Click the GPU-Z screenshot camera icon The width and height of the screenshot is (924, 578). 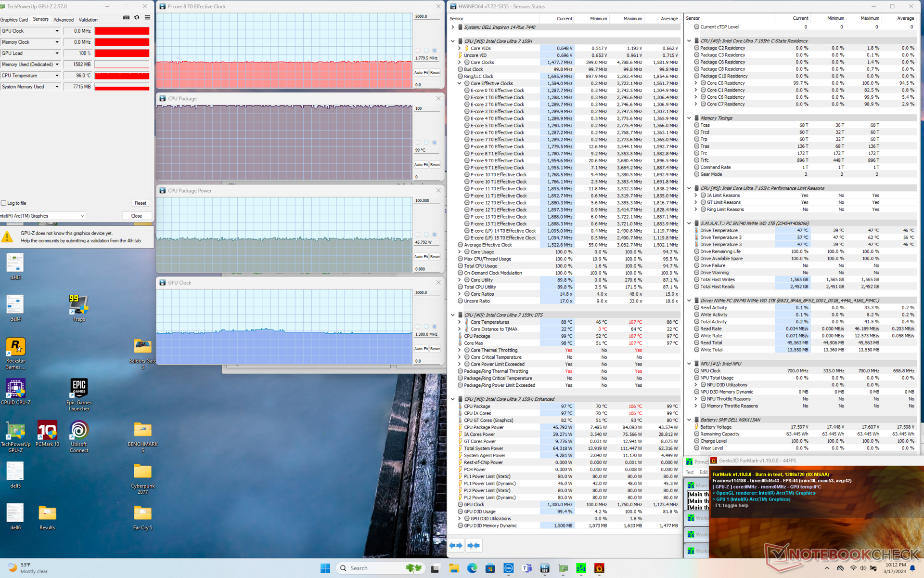[x=126, y=17]
